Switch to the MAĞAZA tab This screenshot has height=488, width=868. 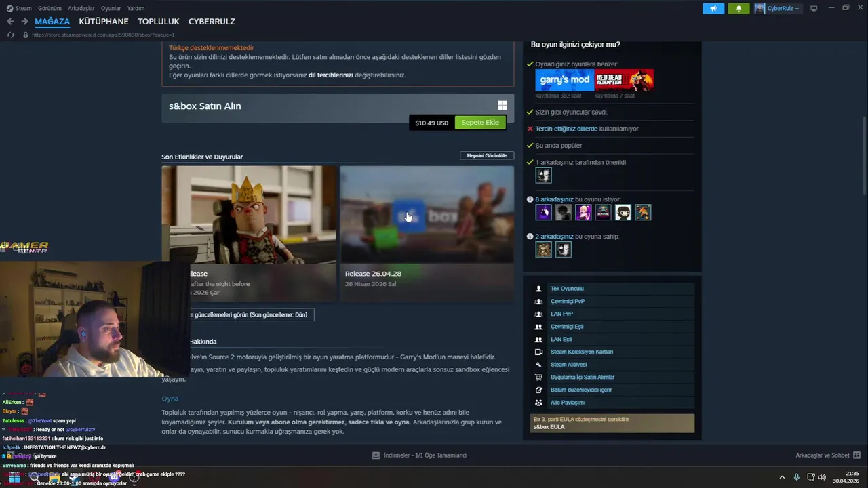(x=52, y=22)
